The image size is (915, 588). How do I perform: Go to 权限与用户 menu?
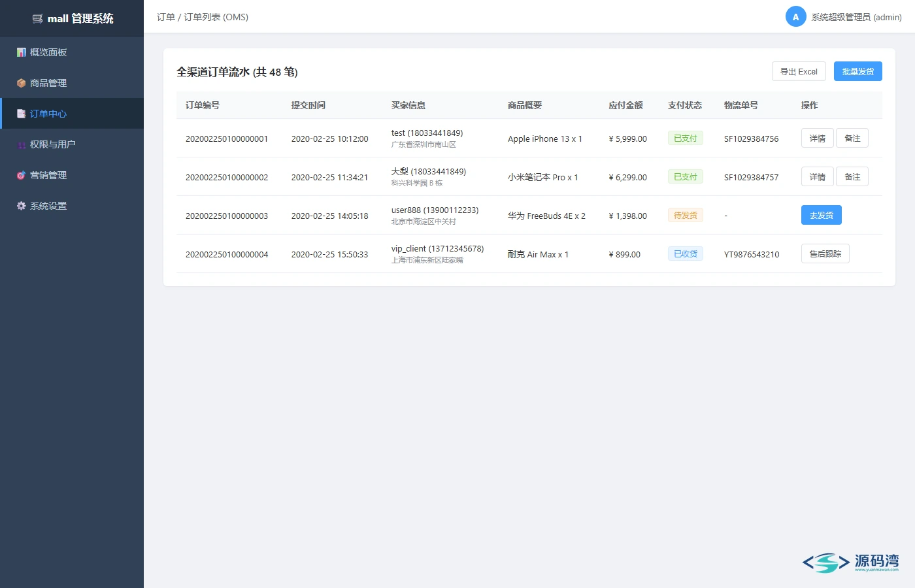(72, 144)
